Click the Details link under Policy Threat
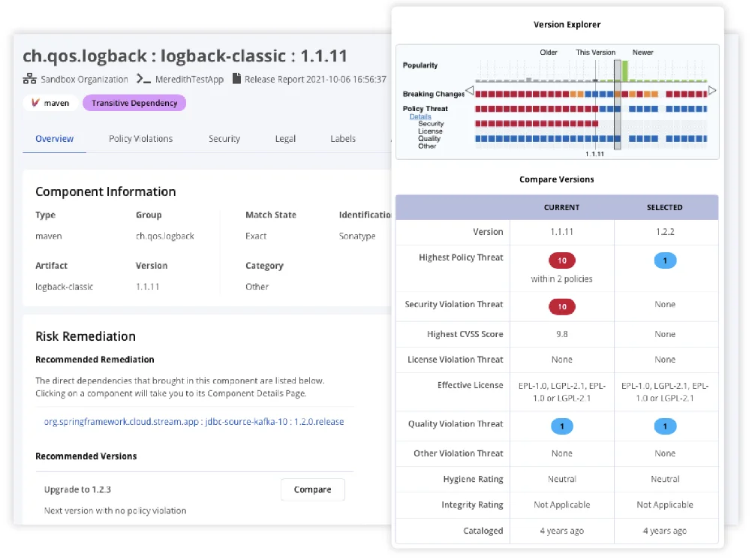This screenshot has width=755, height=560. (420, 116)
